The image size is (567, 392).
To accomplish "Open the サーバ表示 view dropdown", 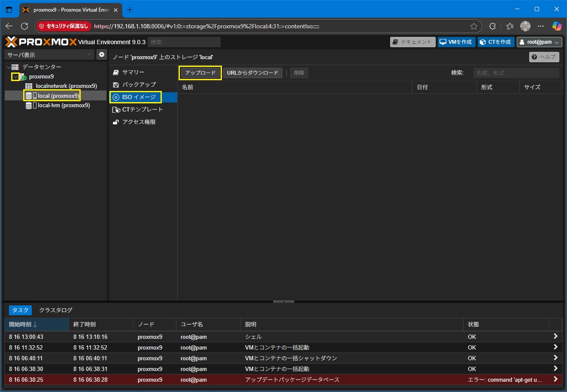I will (x=49, y=54).
